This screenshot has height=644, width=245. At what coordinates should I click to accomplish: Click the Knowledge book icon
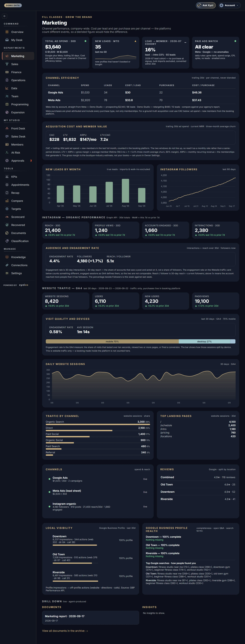coord(7,257)
